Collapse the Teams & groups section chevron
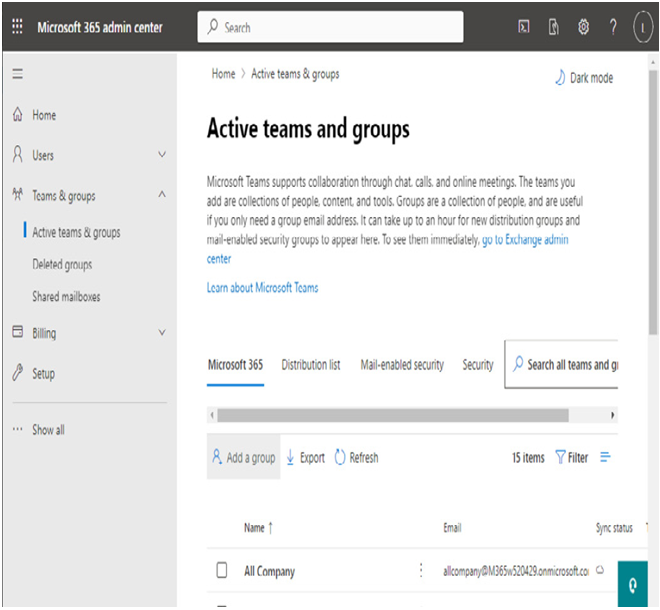The width and height of the screenshot is (660, 610). pyautogui.click(x=162, y=194)
